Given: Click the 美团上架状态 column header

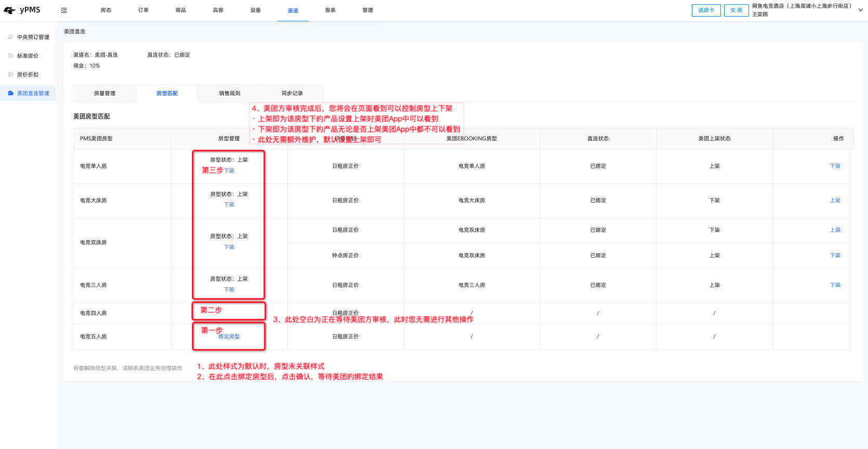Looking at the screenshot, I should point(714,139).
